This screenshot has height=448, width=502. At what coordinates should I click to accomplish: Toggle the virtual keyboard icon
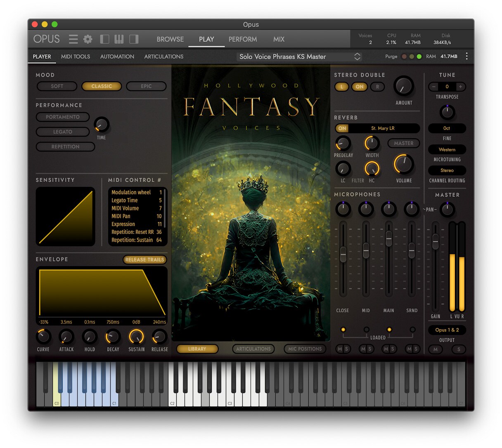tap(119, 39)
